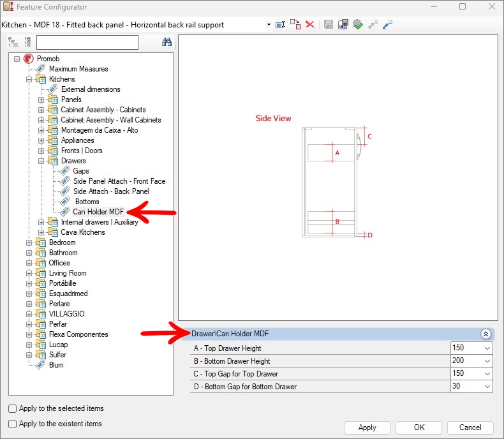
Task: Select the VILLAGGIO tree item
Action: (x=66, y=314)
